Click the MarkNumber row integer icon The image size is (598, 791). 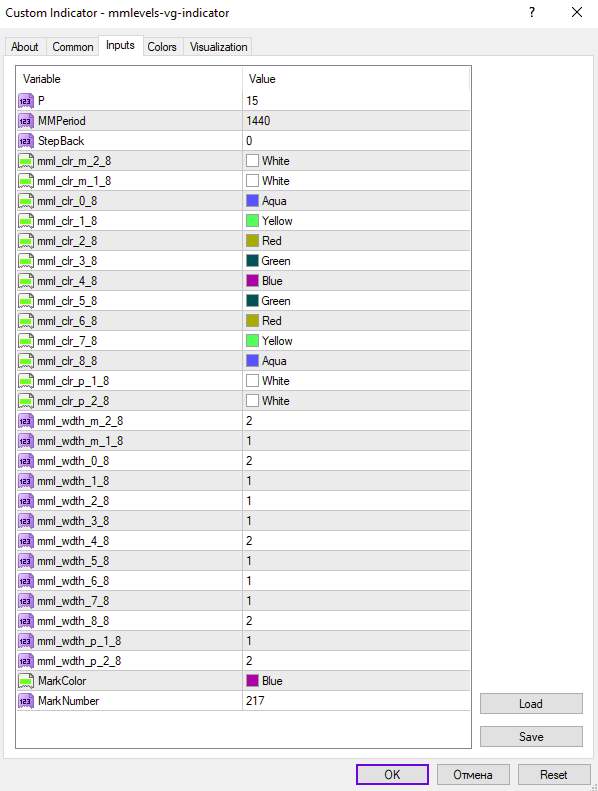click(26, 701)
